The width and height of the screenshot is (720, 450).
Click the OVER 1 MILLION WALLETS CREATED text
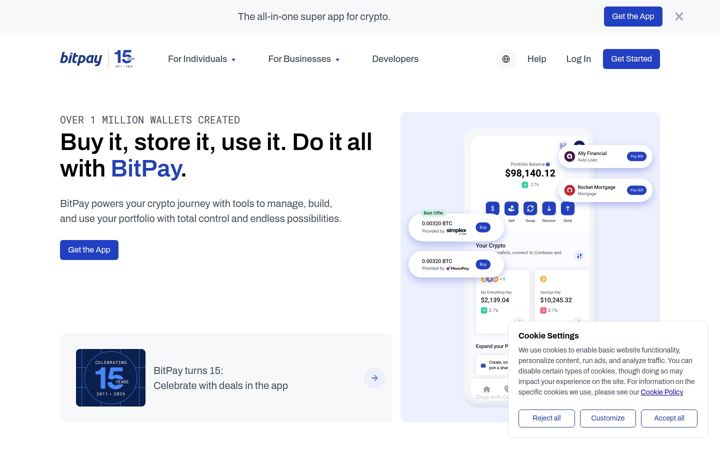point(150,120)
